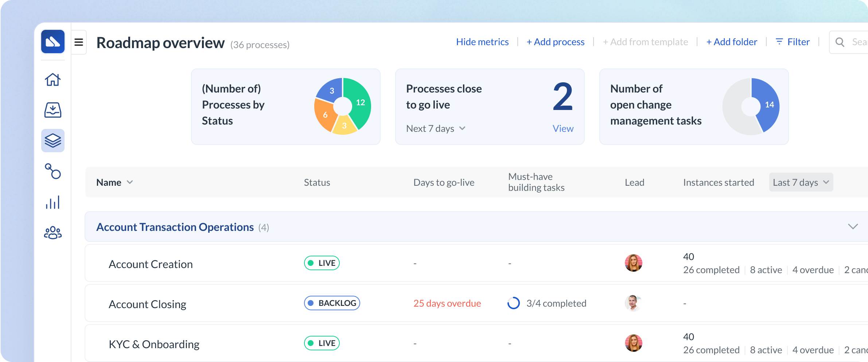Image resolution: width=868 pixels, height=362 pixels.
Task: Click the filter funnel icon
Action: (x=779, y=42)
